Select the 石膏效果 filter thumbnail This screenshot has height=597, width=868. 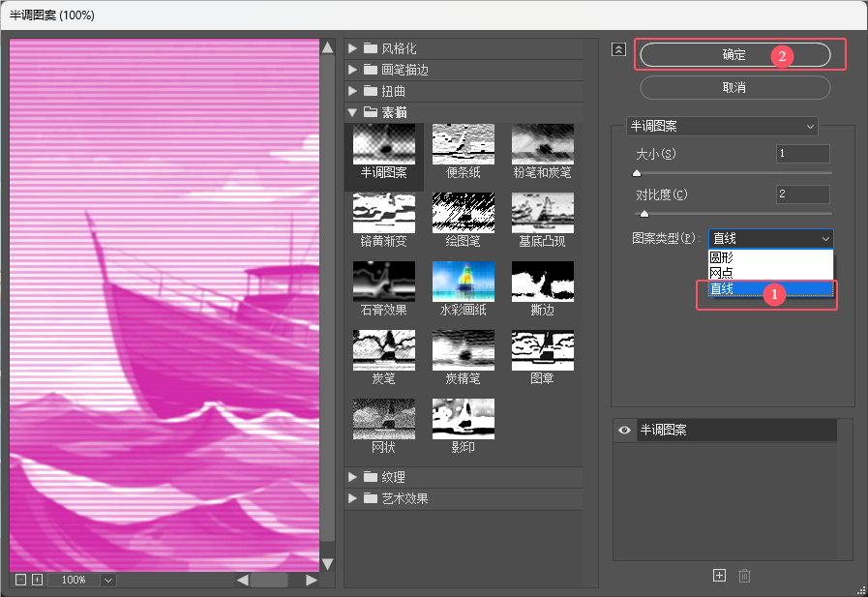[x=383, y=282]
